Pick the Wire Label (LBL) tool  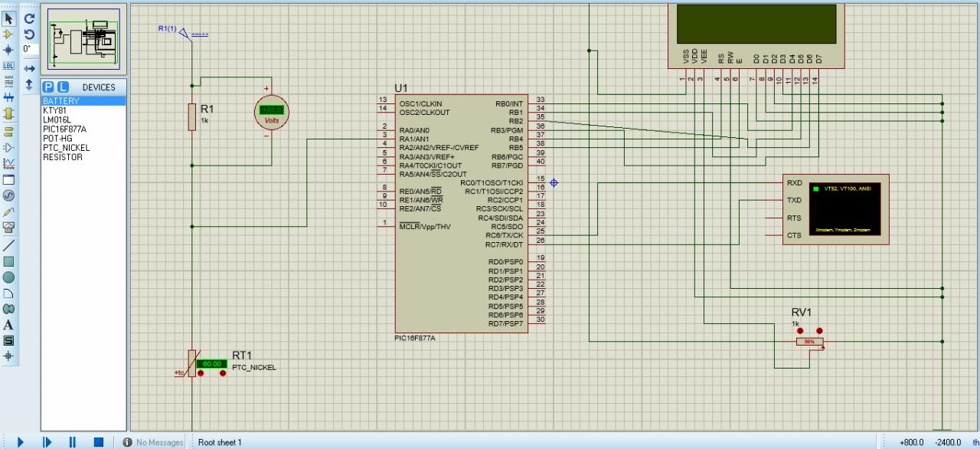click(10, 64)
